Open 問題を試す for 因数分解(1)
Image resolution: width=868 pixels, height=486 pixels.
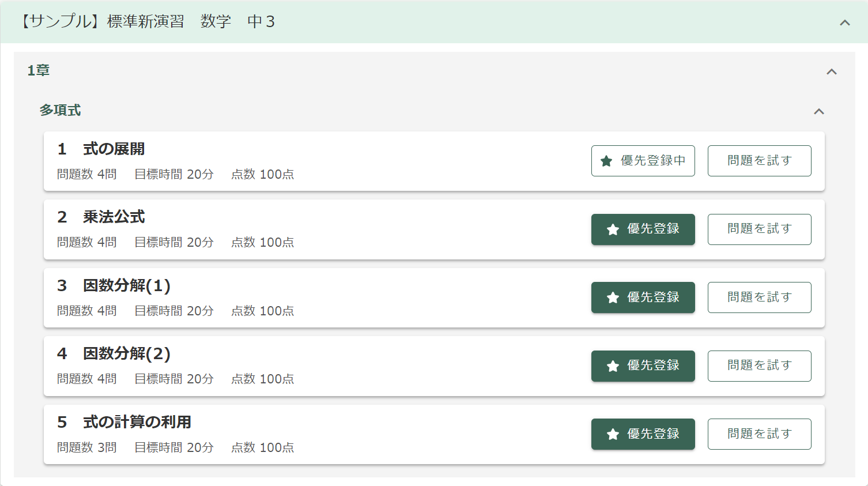click(759, 297)
